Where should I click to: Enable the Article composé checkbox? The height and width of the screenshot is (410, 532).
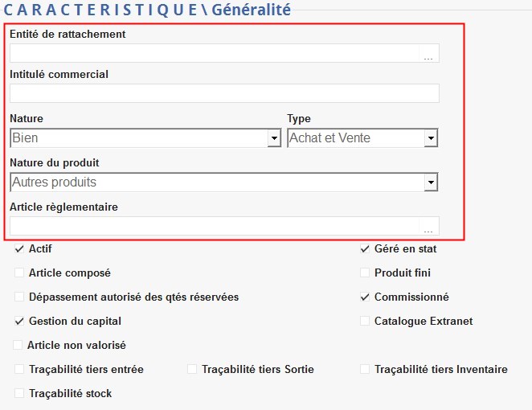[20, 273]
